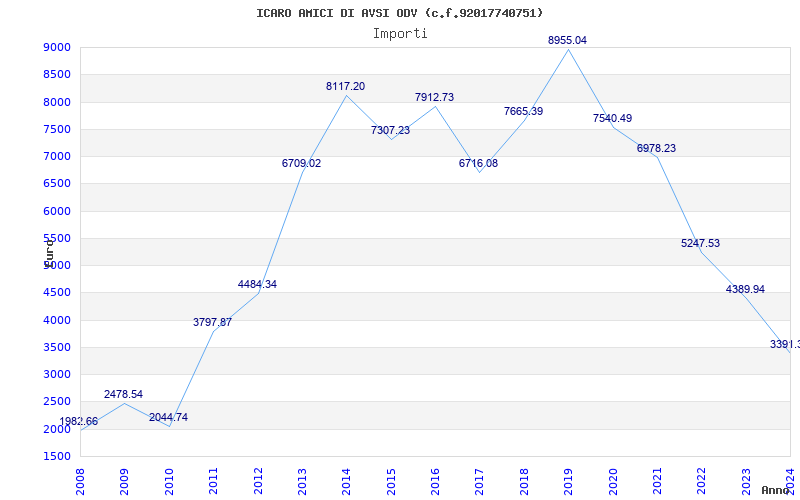The image size is (800, 500).
Task: Select the data label 3797.87
Action: pos(212,322)
